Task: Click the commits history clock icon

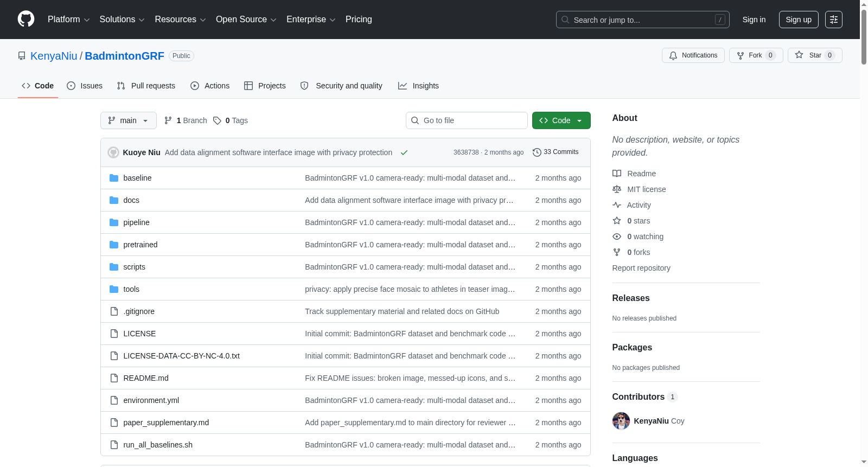Action: point(537,152)
